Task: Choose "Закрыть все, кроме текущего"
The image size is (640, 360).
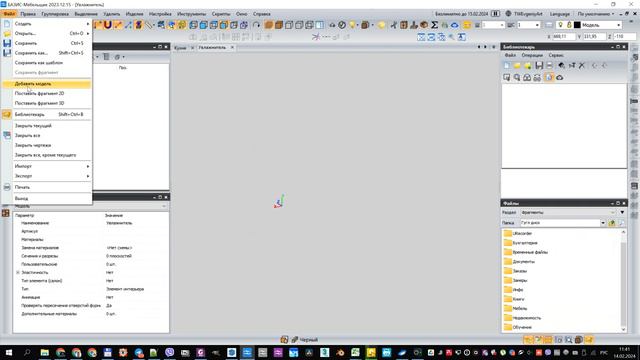Action: [46, 155]
